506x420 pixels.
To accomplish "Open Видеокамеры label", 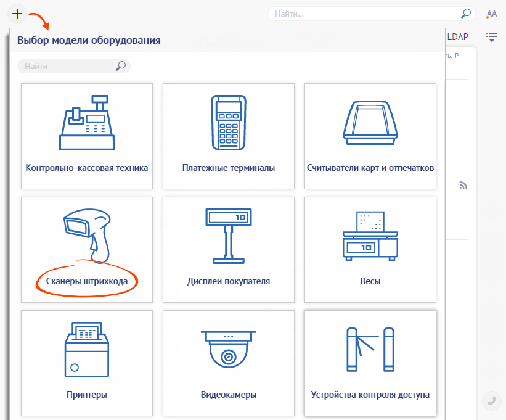I will pos(229,395).
